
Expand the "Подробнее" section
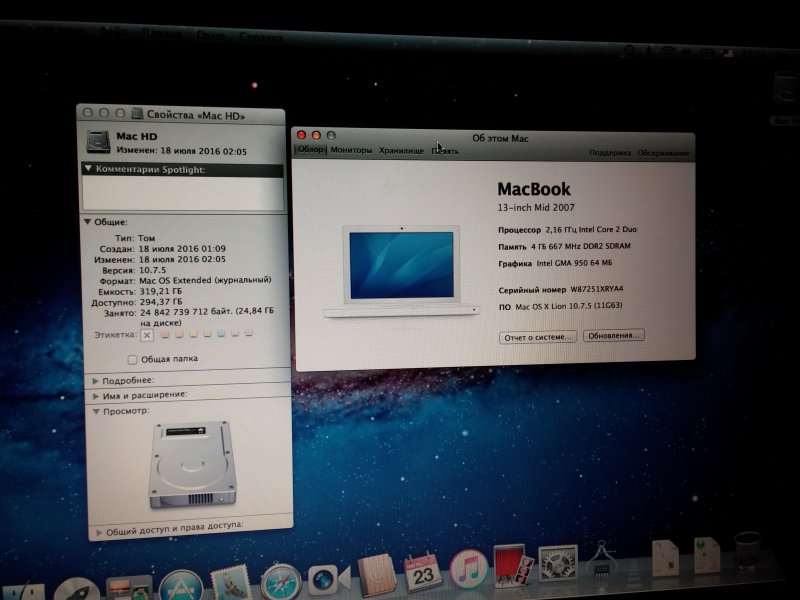pyautogui.click(x=96, y=381)
